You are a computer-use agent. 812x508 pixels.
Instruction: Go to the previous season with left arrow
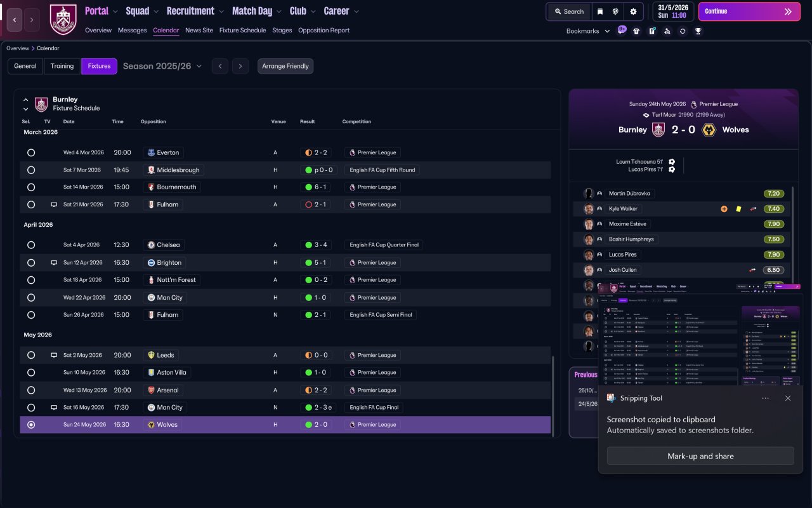tap(220, 66)
